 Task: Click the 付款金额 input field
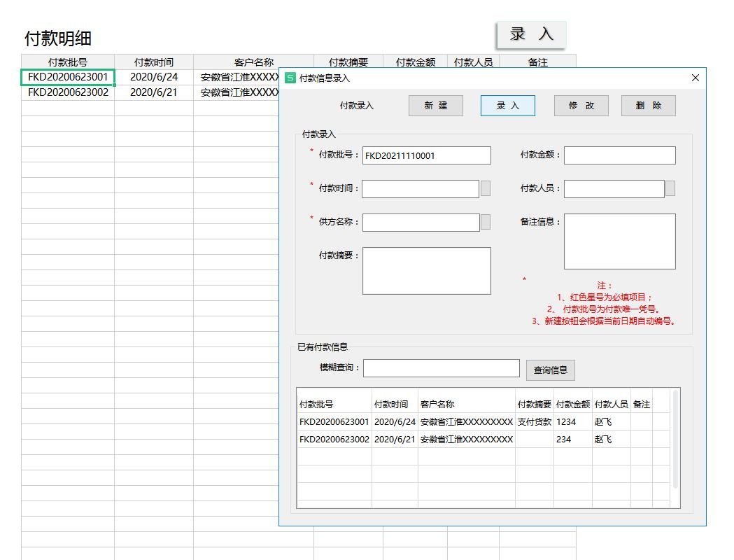tap(619, 155)
